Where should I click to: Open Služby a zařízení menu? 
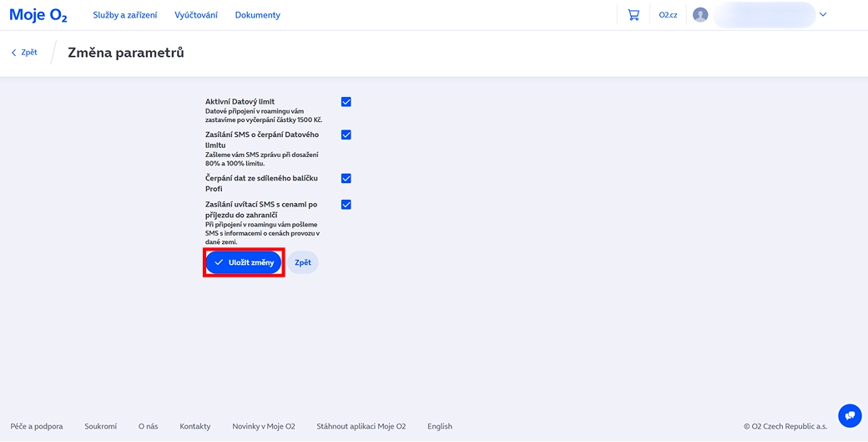point(125,15)
